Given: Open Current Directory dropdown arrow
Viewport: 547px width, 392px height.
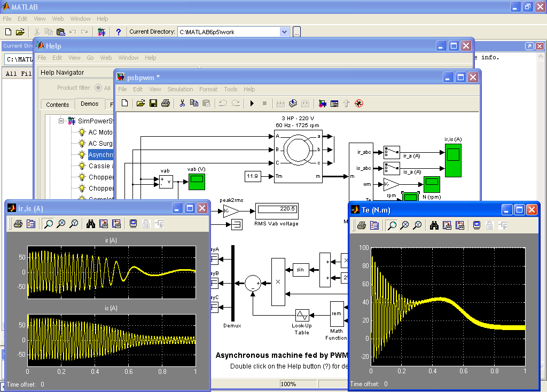Looking at the screenshot, I should tap(284, 32).
